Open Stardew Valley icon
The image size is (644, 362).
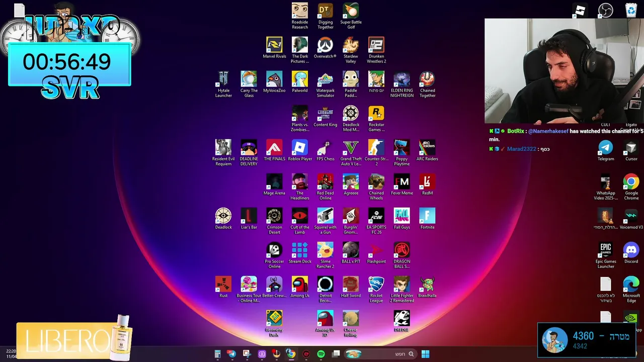351,50
